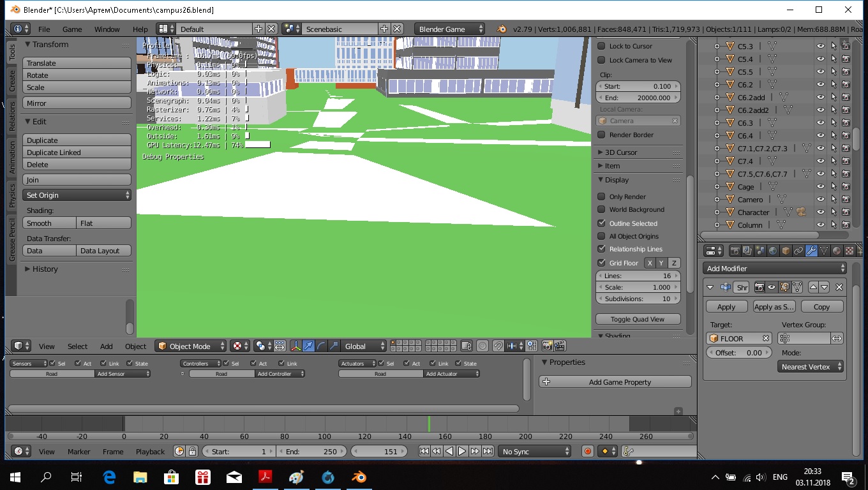Open the Material sphere properties icon
The height and width of the screenshot is (490, 868).
coord(837,251)
